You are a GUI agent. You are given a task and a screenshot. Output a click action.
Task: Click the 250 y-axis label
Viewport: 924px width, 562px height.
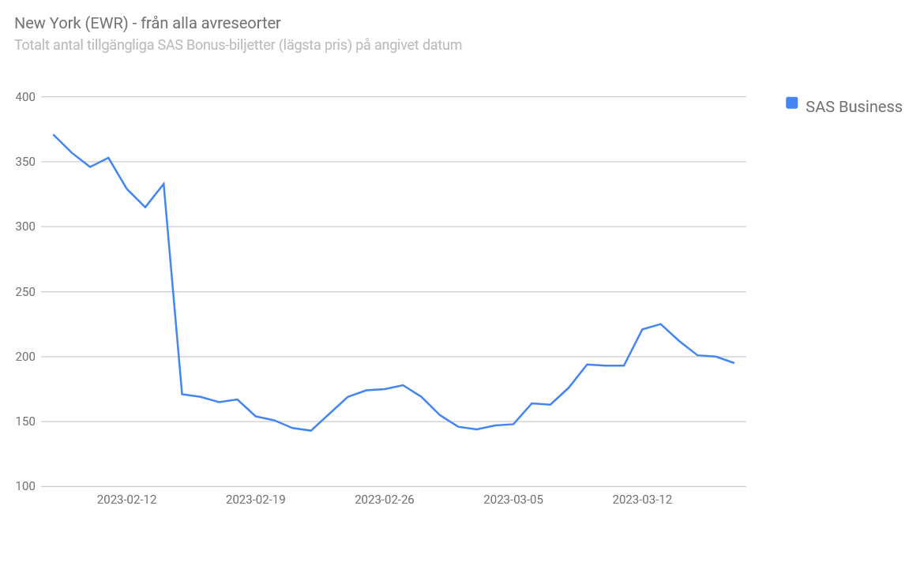click(x=26, y=292)
